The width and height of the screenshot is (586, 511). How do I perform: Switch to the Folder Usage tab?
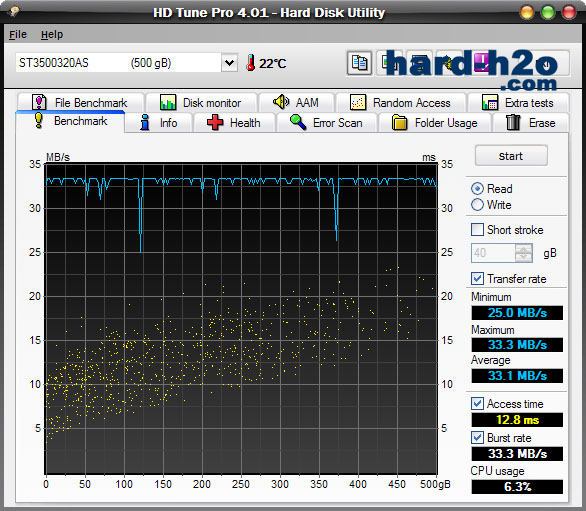(434, 123)
